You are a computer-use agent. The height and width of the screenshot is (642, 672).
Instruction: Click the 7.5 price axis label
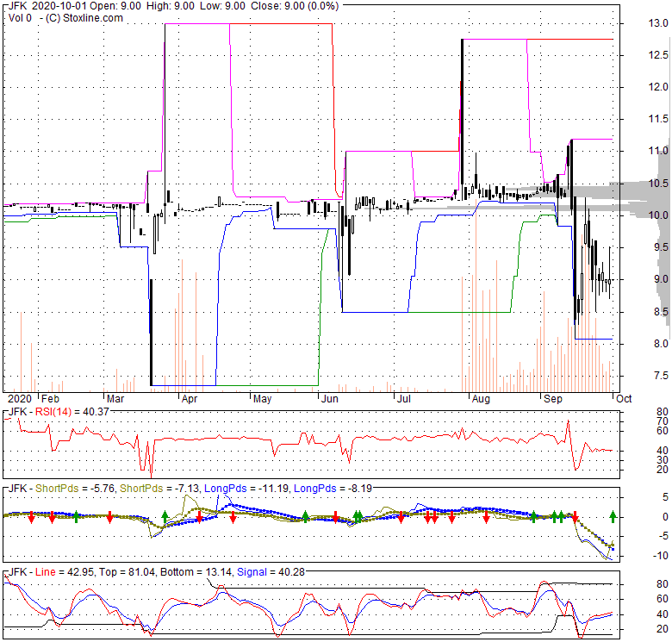pyautogui.click(x=661, y=376)
